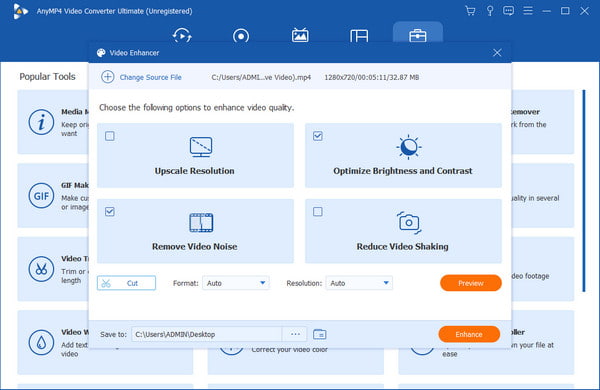Click the Save to path field

(207, 335)
